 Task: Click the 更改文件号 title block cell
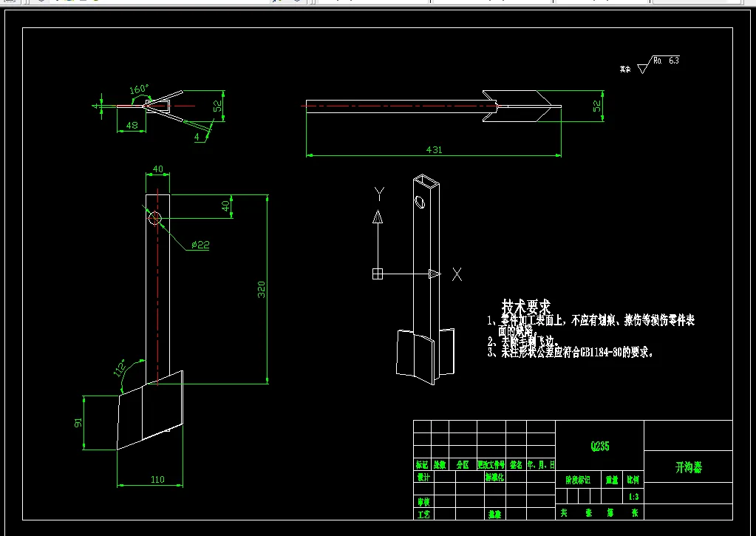(491, 464)
